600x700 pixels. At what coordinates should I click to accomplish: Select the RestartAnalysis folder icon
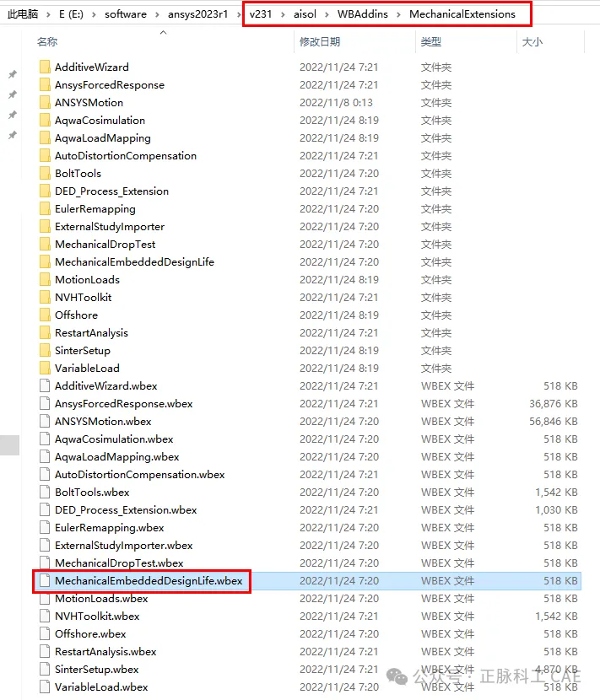point(45,332)
